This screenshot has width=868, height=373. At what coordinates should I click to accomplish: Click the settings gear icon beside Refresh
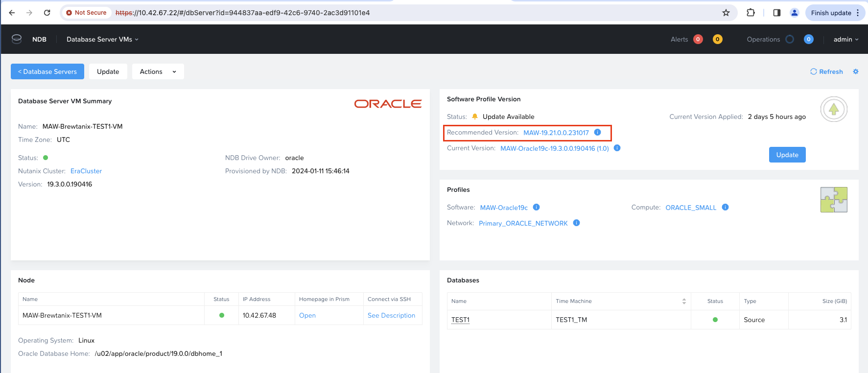(x=856, y=71)
